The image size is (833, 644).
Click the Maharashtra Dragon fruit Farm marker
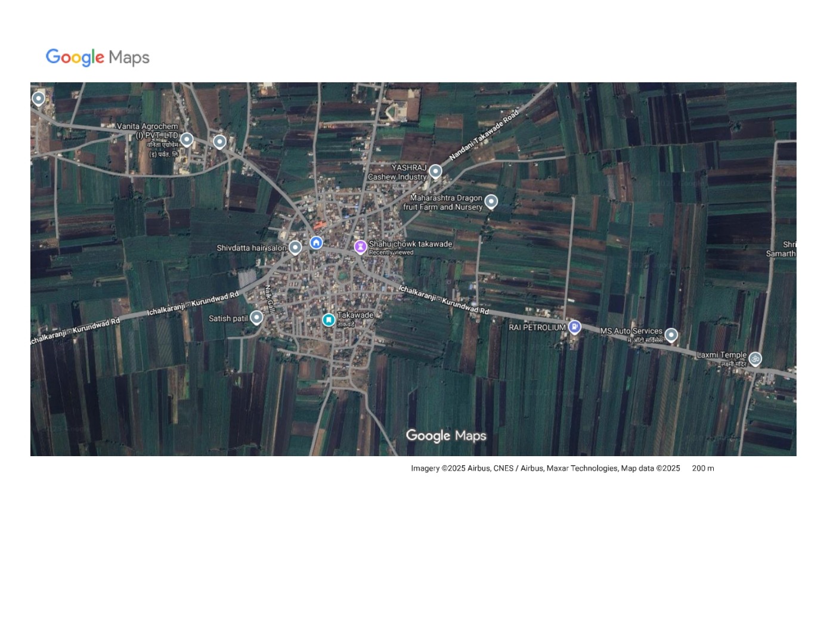click(x=491, y=201)
